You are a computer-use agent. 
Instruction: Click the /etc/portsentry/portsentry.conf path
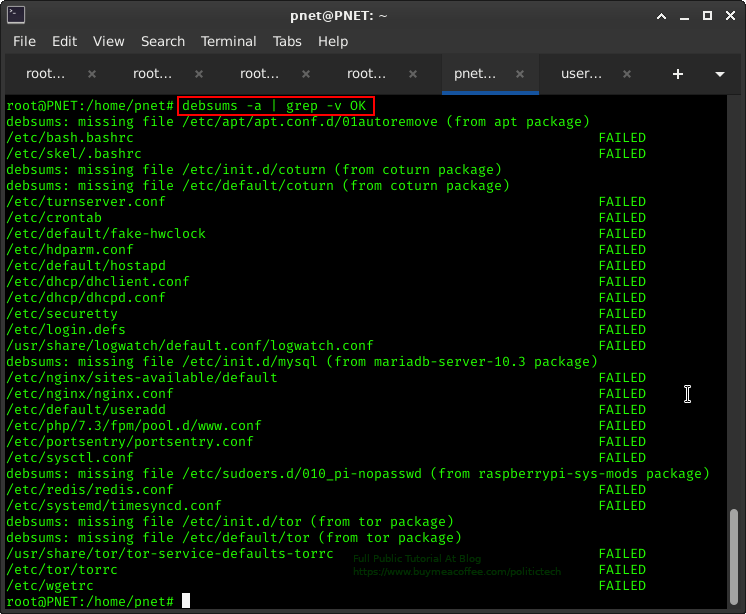[x=129, y=442]
